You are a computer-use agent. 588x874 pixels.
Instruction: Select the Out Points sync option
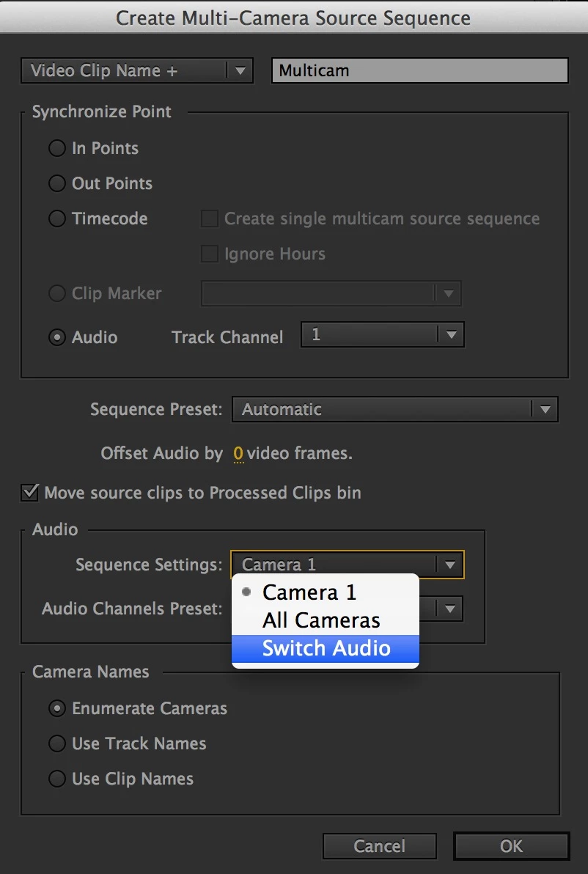pyautogui.click(x=57, y=183)
